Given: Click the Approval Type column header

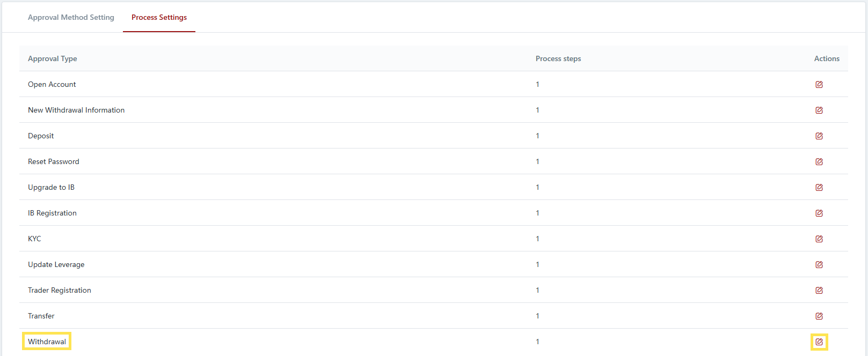Looking at the screenshot, I should 52,58.
